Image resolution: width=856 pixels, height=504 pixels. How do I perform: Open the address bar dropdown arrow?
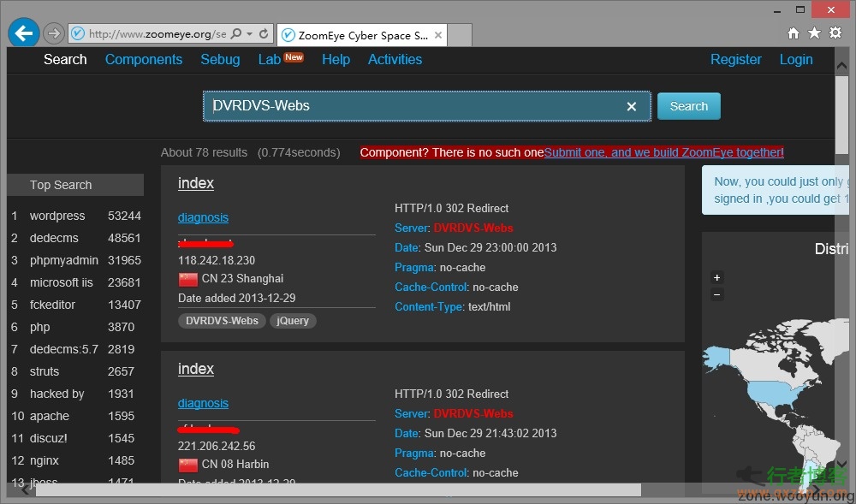point(249,34)
